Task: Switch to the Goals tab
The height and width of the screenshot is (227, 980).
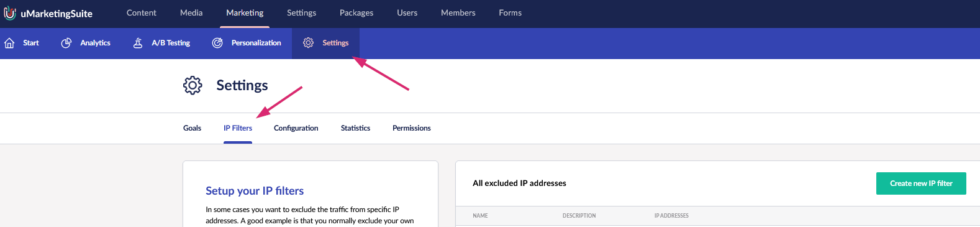Action: (192, 128)
